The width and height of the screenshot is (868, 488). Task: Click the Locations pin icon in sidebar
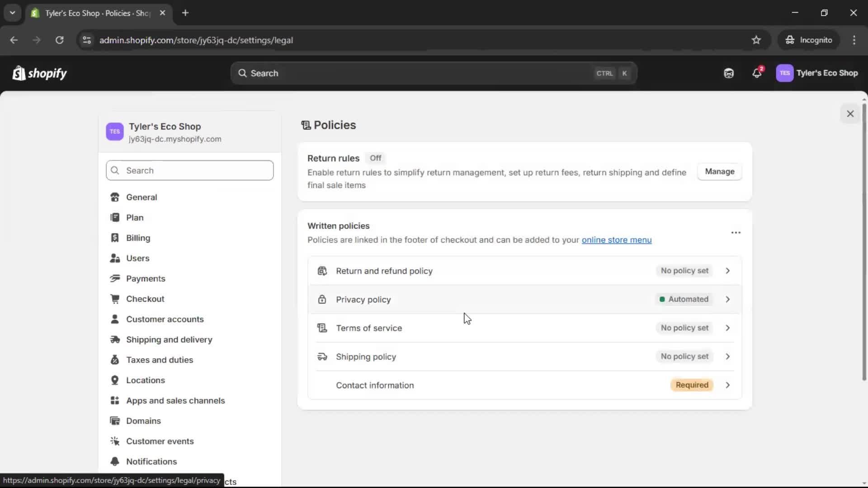pyautogui.click(x=115, y=380)
